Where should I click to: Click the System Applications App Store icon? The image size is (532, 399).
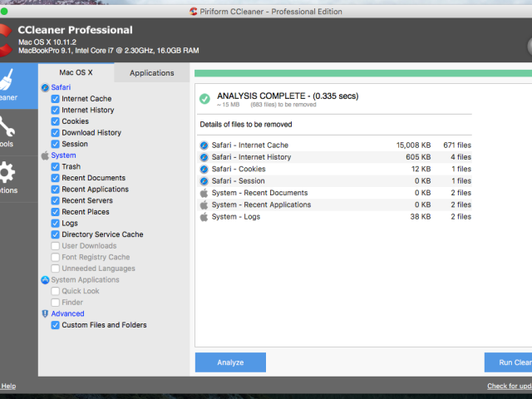click(45, 280)
